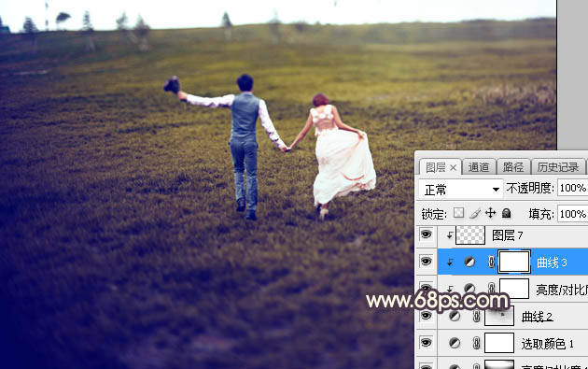This screenshot has width=588, height=369.
Task: Toggle lock position move icon
Action: point(490,213)
